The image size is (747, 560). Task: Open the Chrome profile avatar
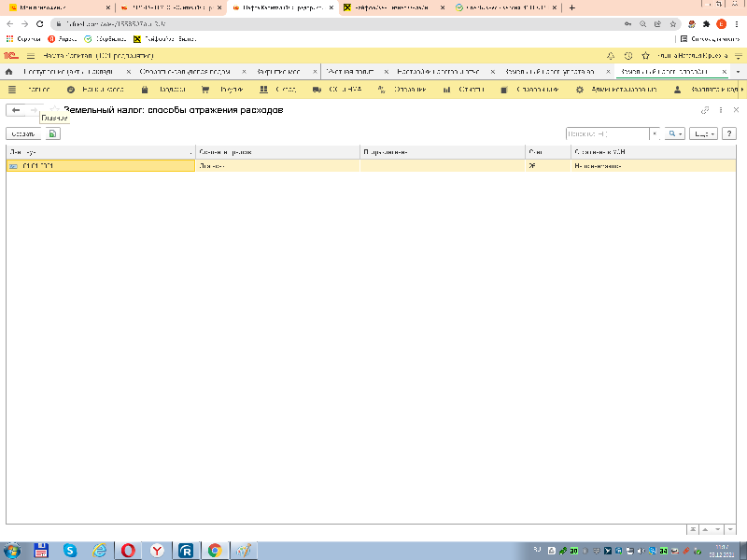[x=721, y=24]
